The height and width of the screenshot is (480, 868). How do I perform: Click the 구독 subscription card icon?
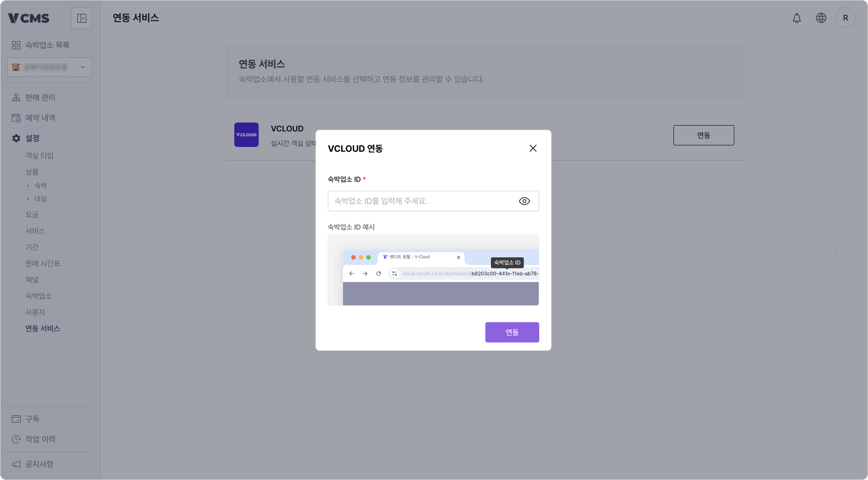pos(15,418)
